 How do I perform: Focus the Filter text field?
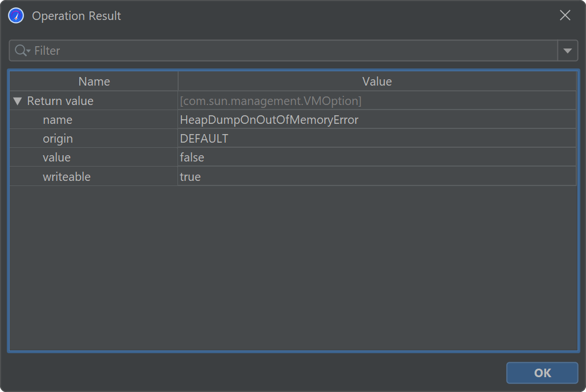tap(285, 51)
